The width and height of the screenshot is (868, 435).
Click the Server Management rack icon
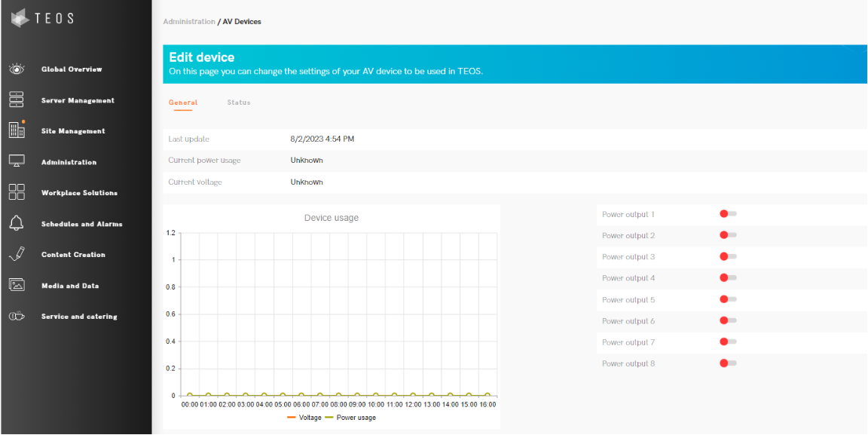pos(17,100)
